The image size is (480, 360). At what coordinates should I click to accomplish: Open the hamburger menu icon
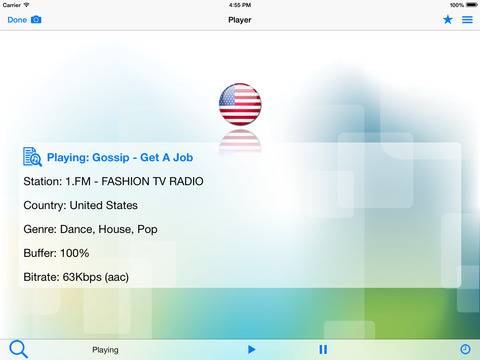467,20
